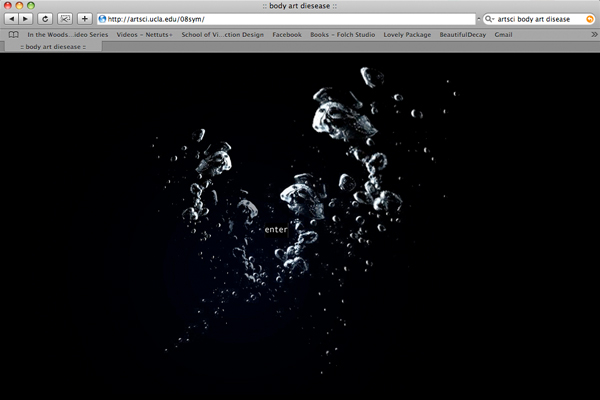The width and height of the screenshot is (600, 400).
Task: Click the 'enter' link on the page
Action: [275, 230]
